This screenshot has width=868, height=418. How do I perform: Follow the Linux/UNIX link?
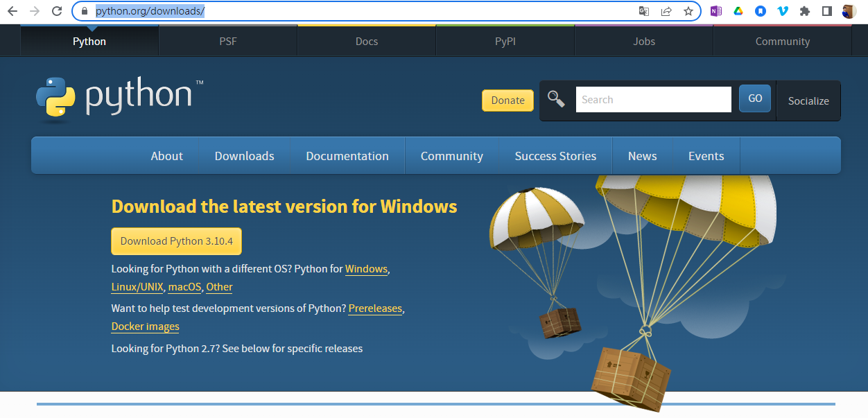(x=137, y=287)
